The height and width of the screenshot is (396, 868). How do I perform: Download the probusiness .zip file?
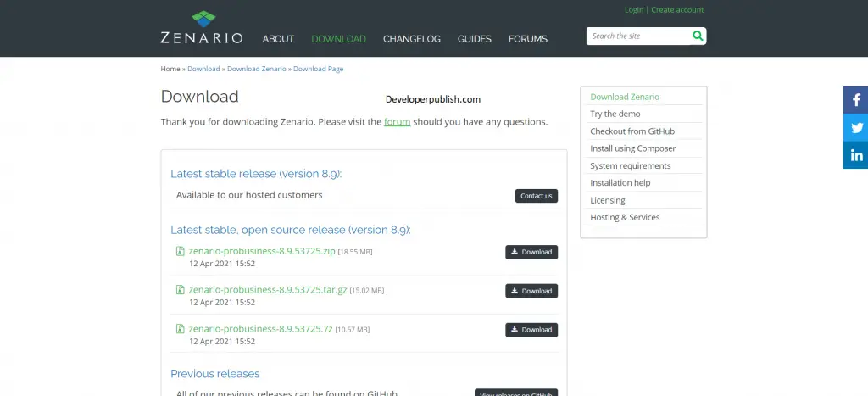pyautogui.click(x=531, y=252)
